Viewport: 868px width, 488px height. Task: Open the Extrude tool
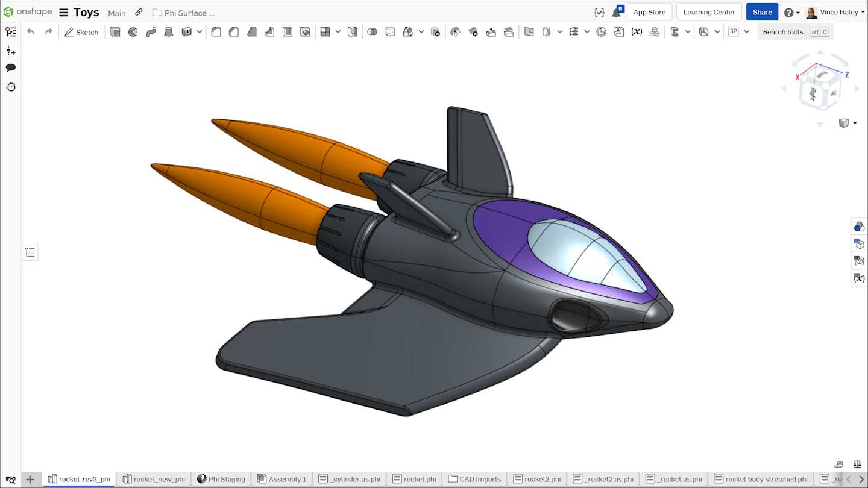[115, 31]
